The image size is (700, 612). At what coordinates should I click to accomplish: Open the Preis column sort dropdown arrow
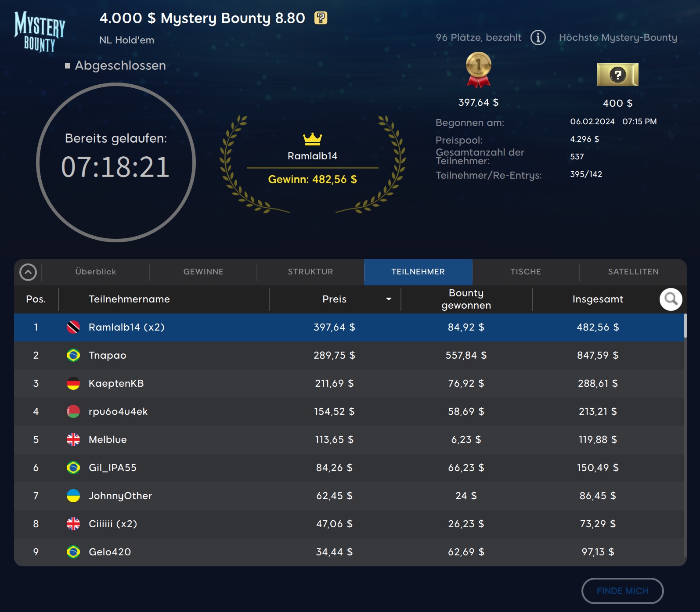(389, 299)
